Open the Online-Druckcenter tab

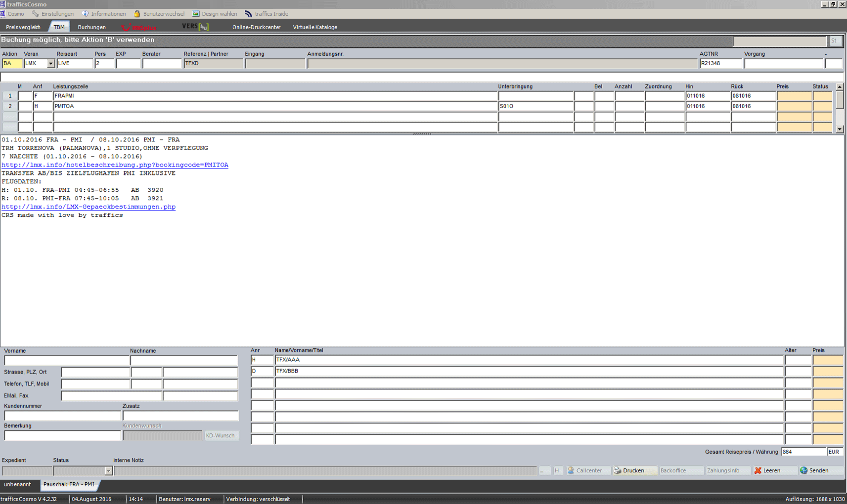coord(256,27)
